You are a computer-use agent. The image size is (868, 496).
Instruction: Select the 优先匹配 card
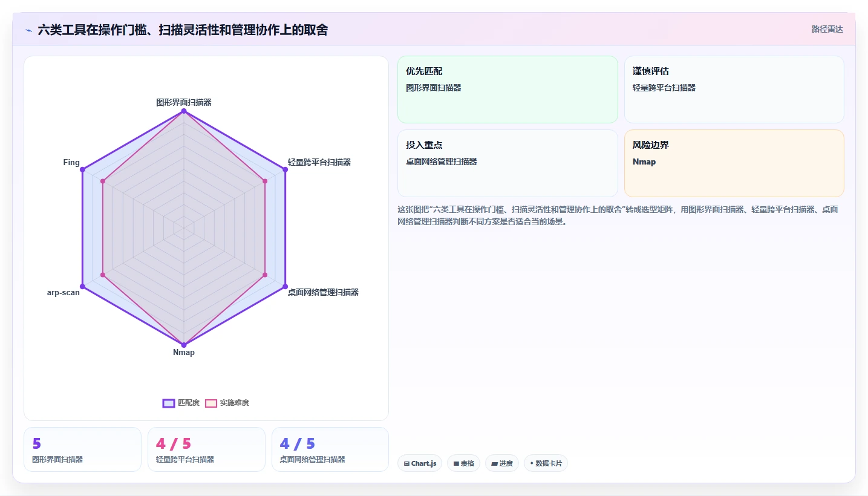(507, 90)
